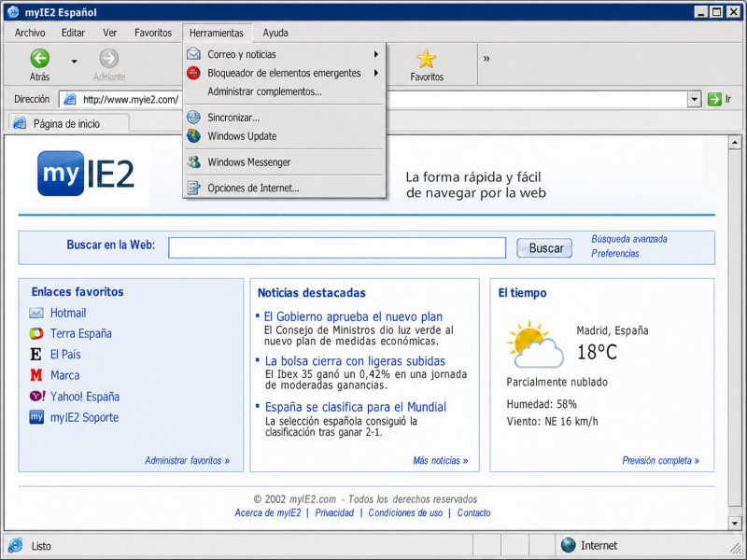Select Administrar complementos... menu entry
Image resolution: width=747 pixels, height=560 pixels.
(x=285, y=91)
